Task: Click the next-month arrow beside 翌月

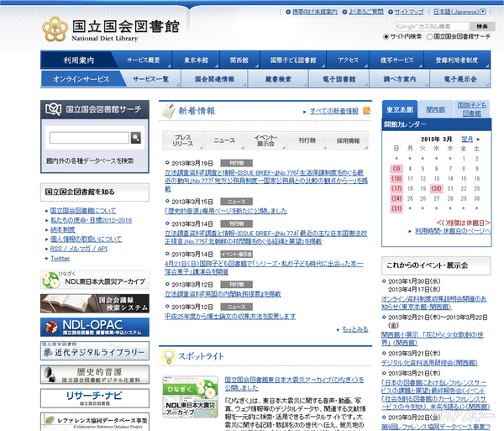Action: click(x=478, y=139)
